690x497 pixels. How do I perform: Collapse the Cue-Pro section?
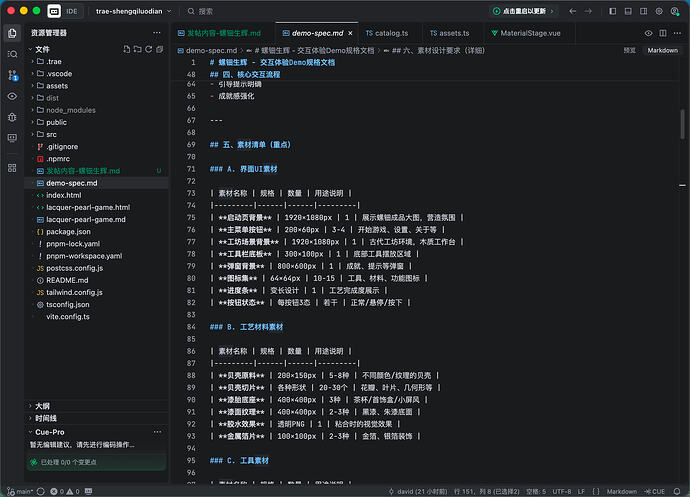tap(49, 432)
